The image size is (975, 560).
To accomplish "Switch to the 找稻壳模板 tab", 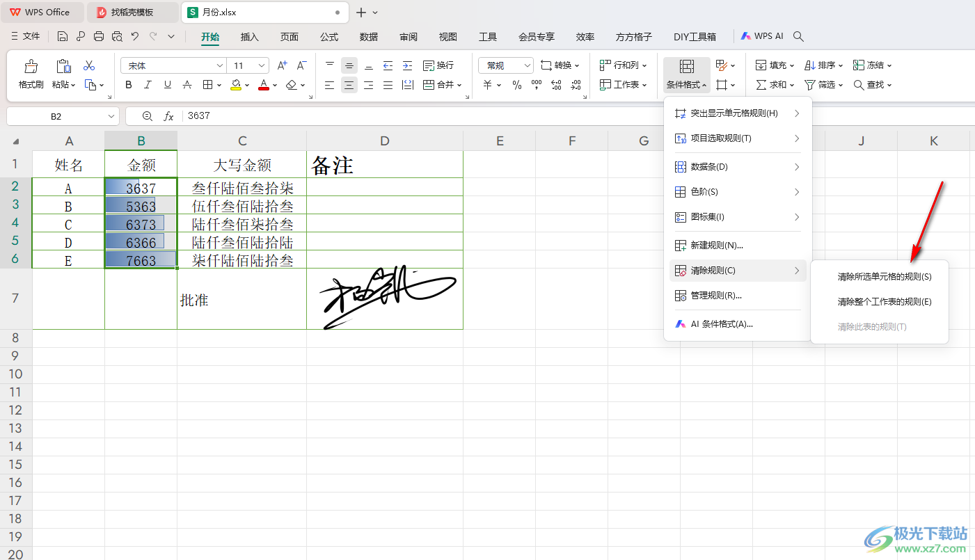I will (x=132, y=13).
